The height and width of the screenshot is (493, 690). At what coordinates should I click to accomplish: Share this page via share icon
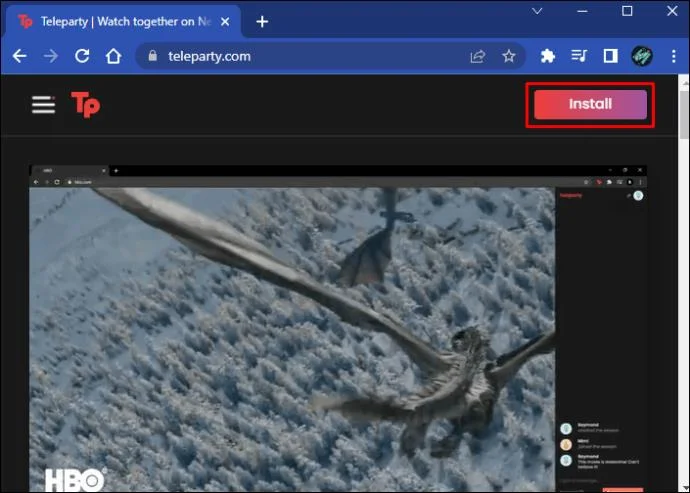pyautogui.click(x=477, y=56)
